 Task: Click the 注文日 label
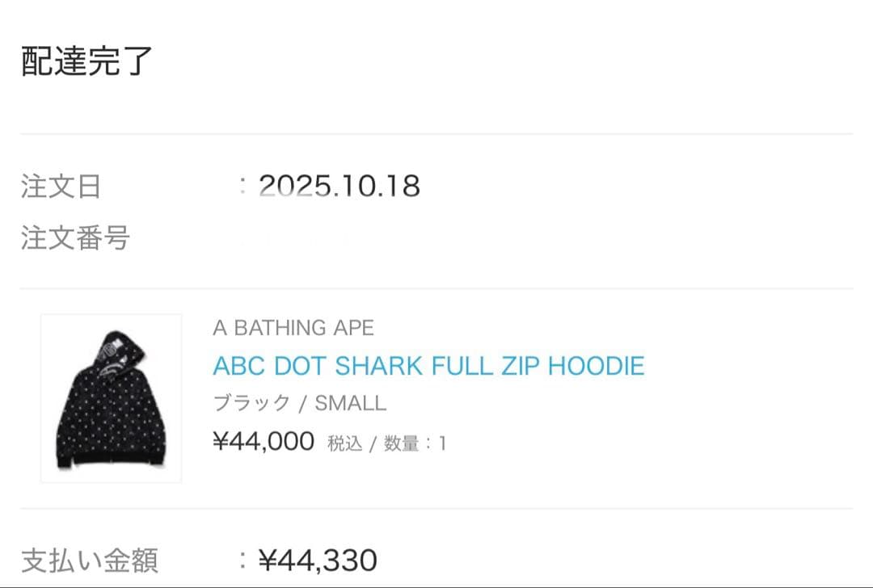tap(58, 186)
